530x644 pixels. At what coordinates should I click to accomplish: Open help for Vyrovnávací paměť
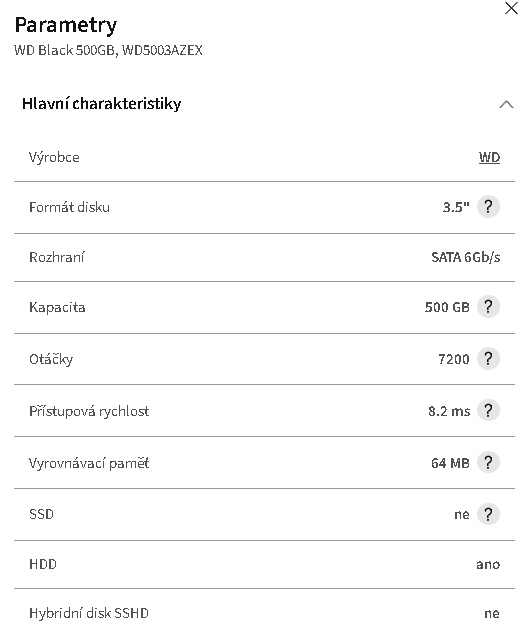[488, 462]
